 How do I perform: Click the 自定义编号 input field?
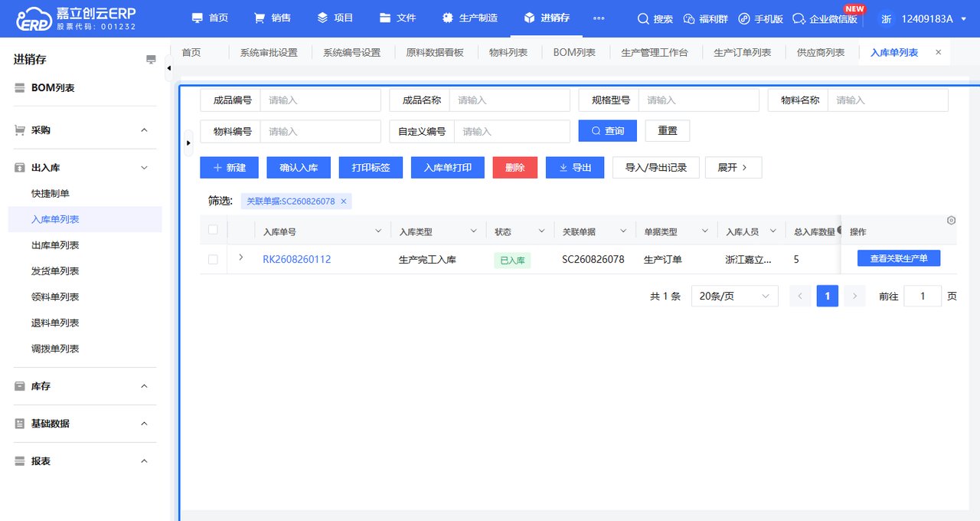pyautogui.click(x=511, y=131)
